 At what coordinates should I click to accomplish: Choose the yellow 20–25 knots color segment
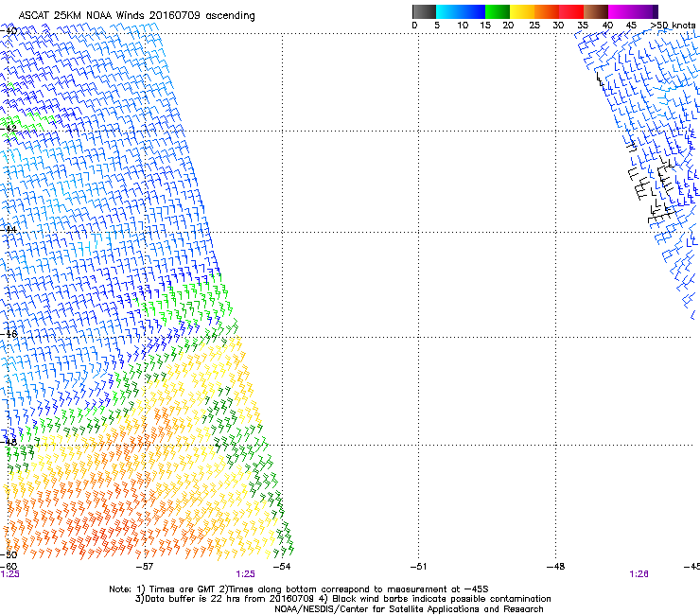pyautogui.click(x=522, y=11)
